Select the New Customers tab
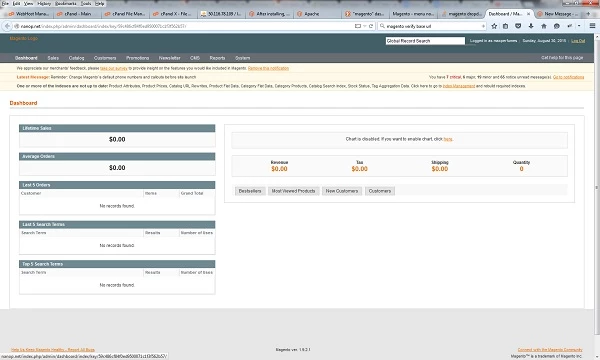This screenshot has height=360, width=600. (x=342, y=191)
